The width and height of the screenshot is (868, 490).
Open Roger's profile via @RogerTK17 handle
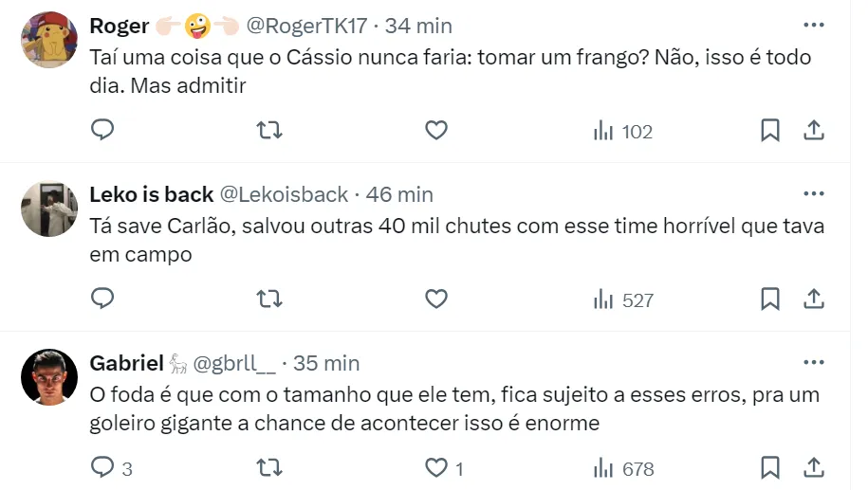point(307,26)
